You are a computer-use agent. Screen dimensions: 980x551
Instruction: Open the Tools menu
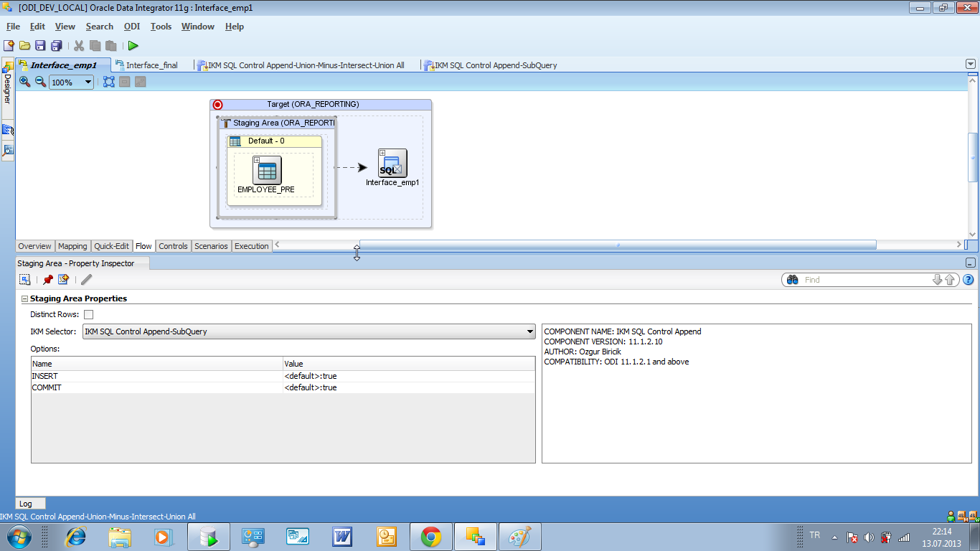tap(161, 27)
